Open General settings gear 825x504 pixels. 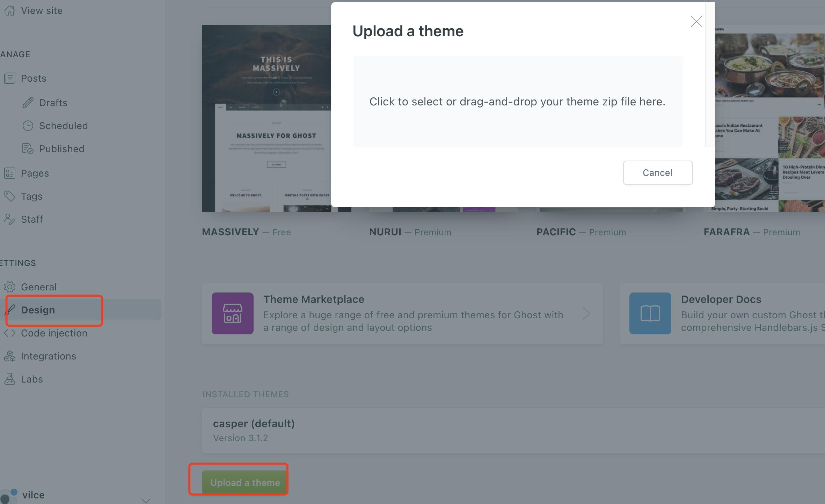point(10,287)
